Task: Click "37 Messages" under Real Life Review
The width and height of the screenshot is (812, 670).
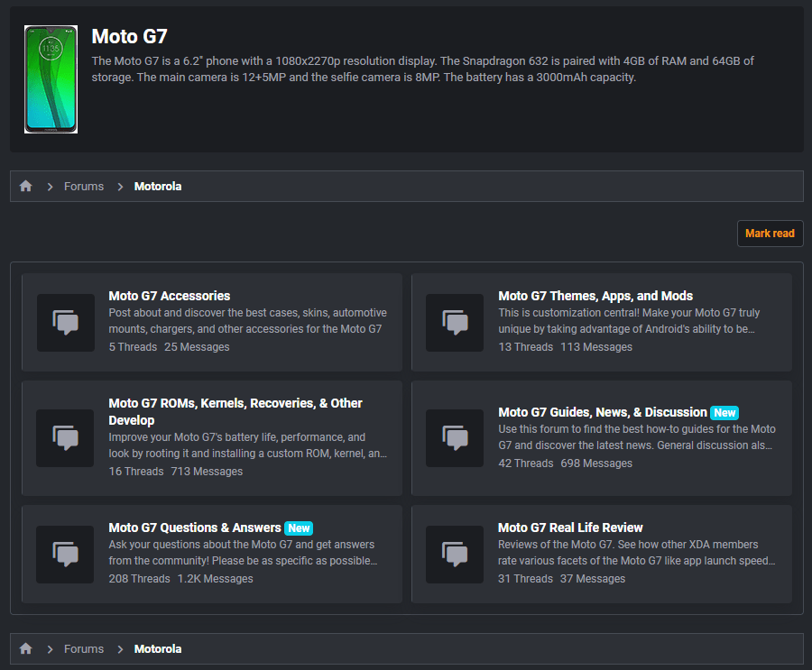Action: pyautogui.click(x=593, y=579)
